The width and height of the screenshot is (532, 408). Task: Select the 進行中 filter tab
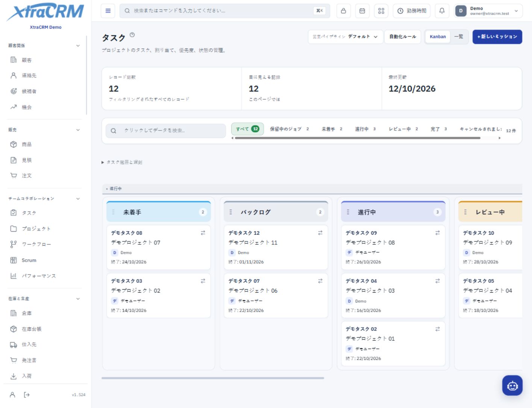(x=365, y=129)
